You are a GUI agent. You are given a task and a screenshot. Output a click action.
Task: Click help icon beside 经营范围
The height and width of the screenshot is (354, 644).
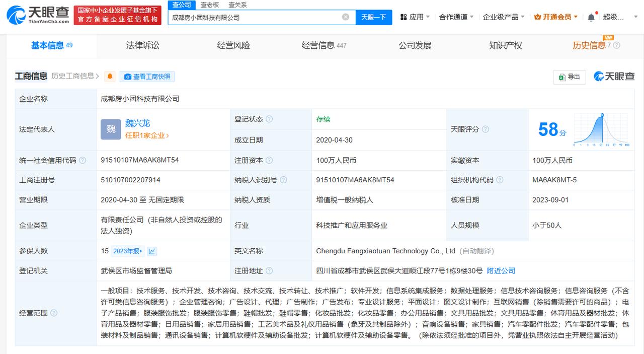click(54, 313)
